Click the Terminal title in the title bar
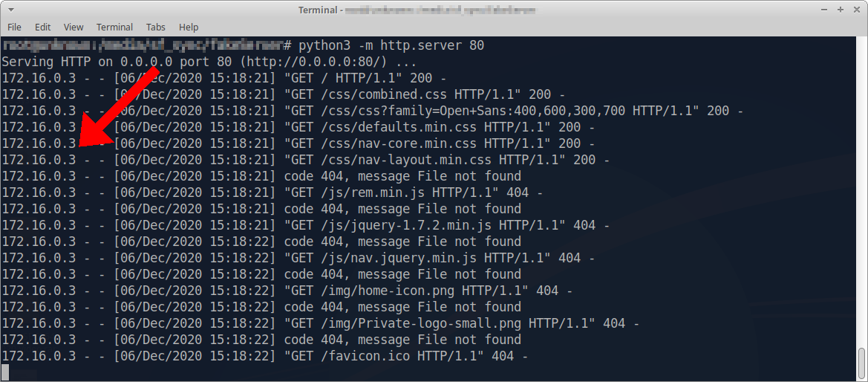868x382 pixels. point(319,10)
